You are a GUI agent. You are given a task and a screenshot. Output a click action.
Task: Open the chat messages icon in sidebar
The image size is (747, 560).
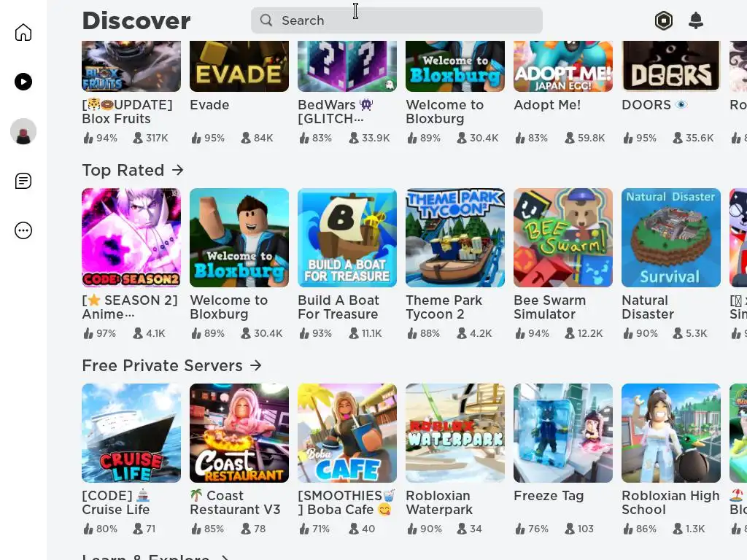tap(23, 181)
